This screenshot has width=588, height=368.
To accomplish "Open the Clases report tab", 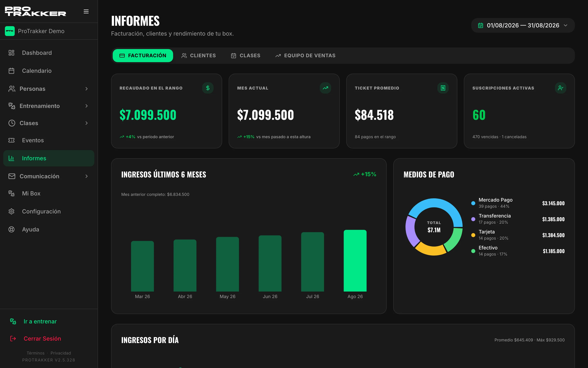I will pyautogui.click(x=245, y=55).
